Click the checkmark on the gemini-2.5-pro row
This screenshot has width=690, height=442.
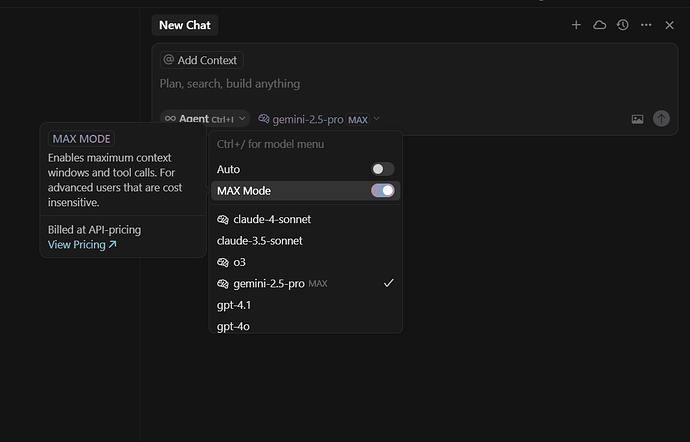coord(389,283)
